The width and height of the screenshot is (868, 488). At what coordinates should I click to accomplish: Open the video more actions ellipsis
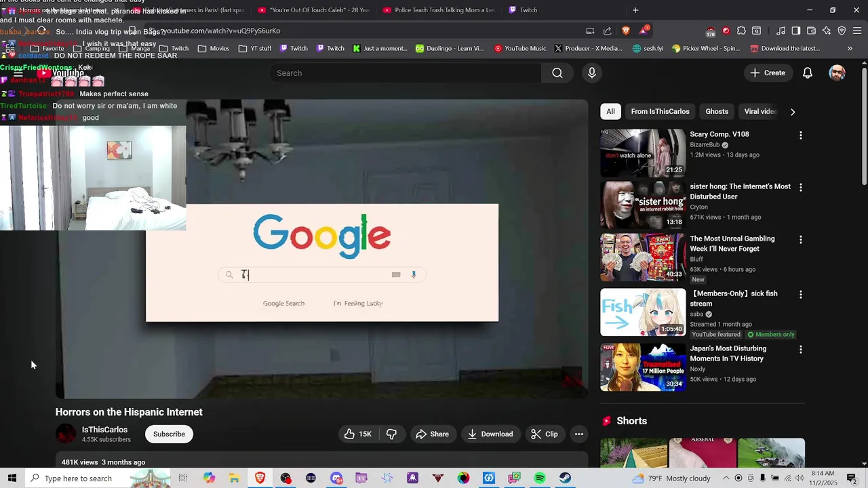pos(579,434)
